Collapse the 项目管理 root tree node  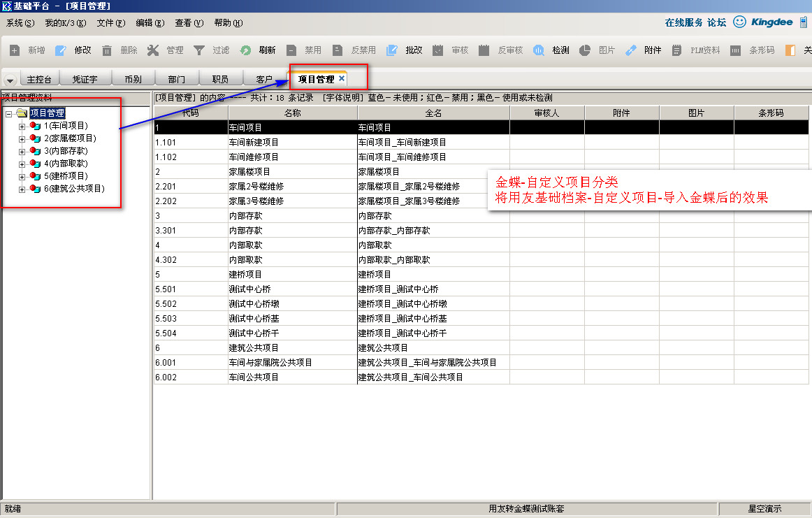coord(8,113)
